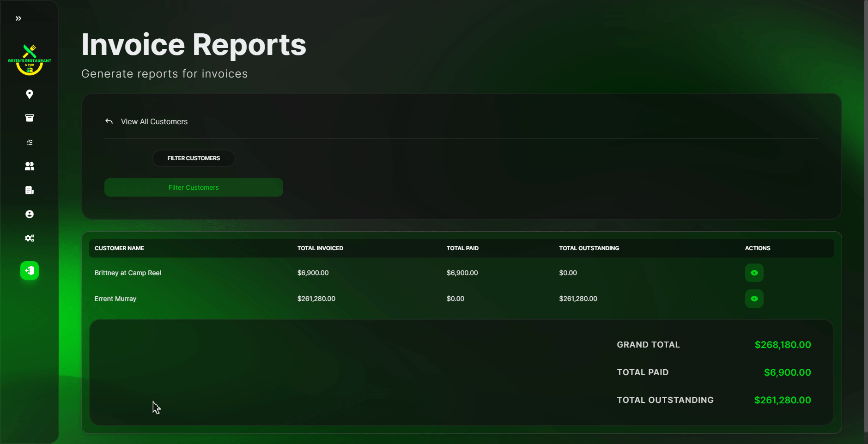The height and width of the screenshot is (444, 868).
Task: Open the archive box sidebar icon
Action: click(x=30, y=118)
